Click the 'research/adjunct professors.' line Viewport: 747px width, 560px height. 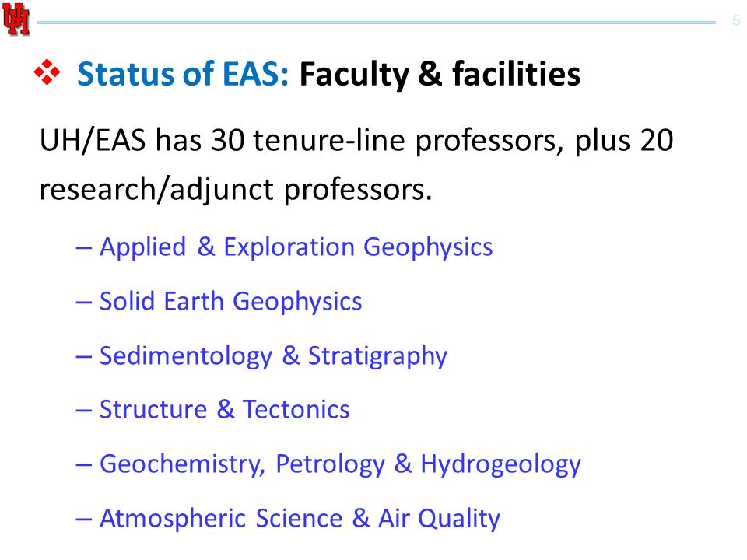pyautogui.click(x=236, y=190)
